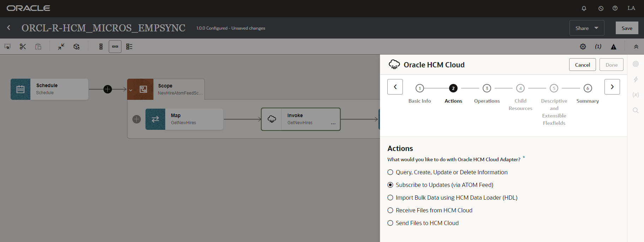This screenshot has width=644, height=242.
Task: Click the ORCL-R-HCM_MICROS_EMPSYNC title
Action: coord(103,28)
